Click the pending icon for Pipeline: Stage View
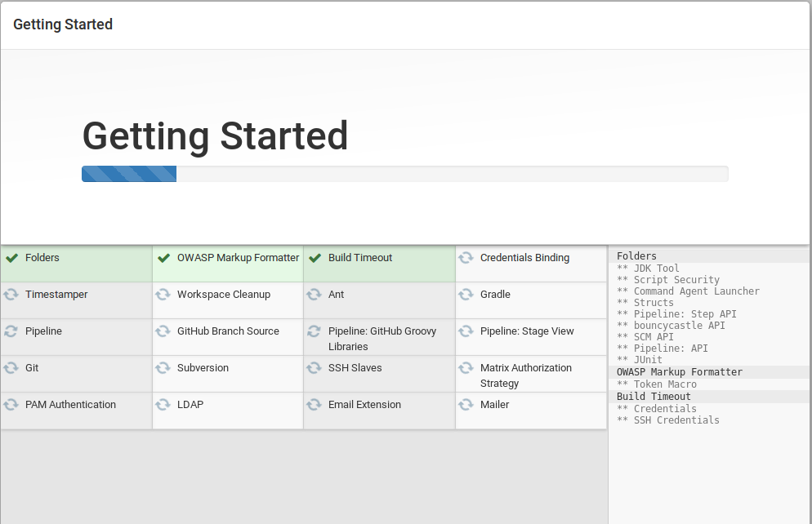Image resolution: width=812 pixels, height=524 pixels. click(466, 331)
